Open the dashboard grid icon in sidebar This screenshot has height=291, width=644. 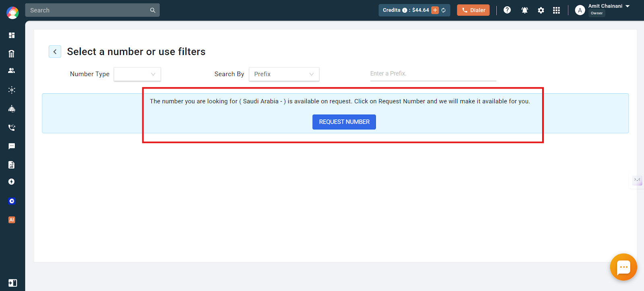12,35
